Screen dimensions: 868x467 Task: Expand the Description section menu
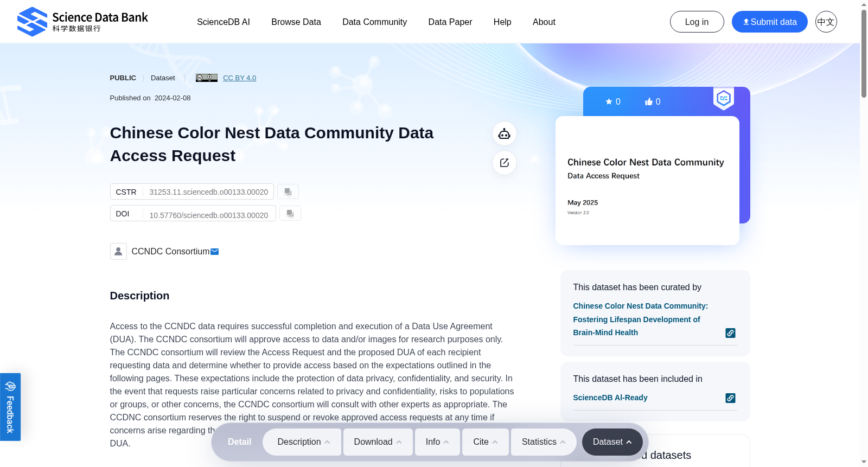[x=302, y=442]
